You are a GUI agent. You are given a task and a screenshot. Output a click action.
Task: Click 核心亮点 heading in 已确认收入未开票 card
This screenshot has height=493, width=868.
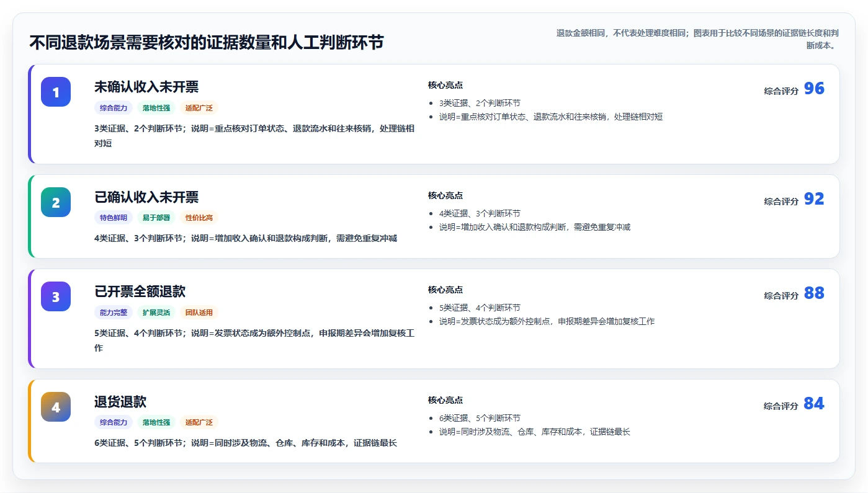pyautogui.click(x=445, y=195)
